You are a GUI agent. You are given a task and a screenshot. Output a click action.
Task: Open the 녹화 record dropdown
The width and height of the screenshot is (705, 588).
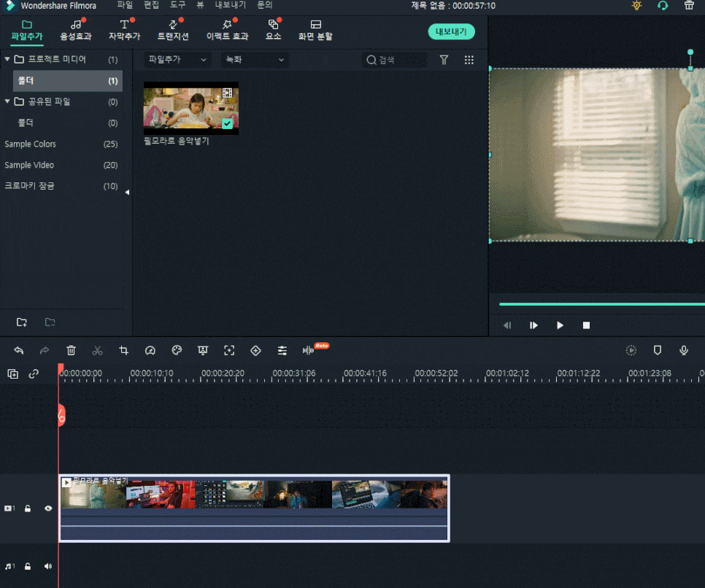coord(255,59)
